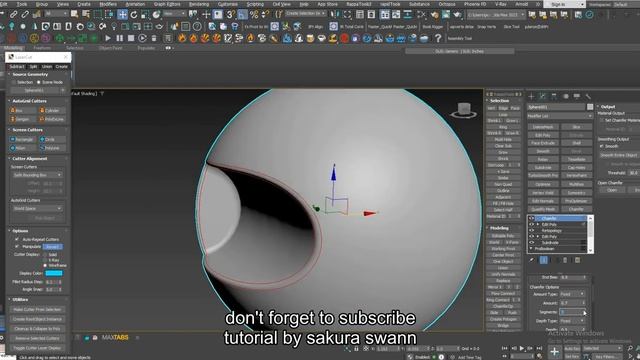Click the Stop square button in toolbar
The height and width of the screenshot is (360, 640).
pyautogui.click(x=131, y=38)
